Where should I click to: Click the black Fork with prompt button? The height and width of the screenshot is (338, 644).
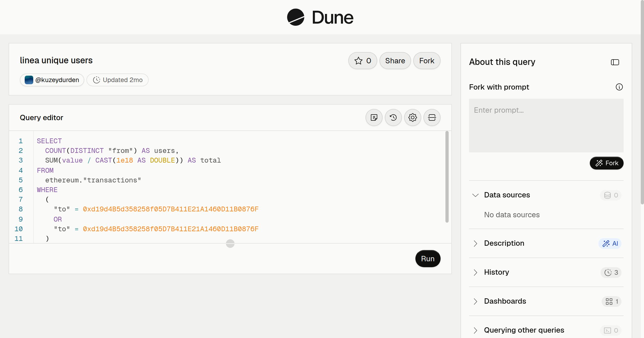click(x=606, y=163)
